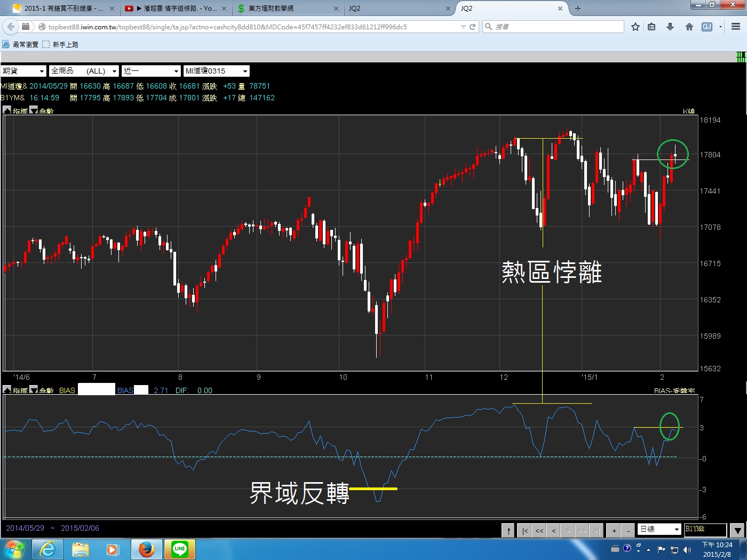This screenshot has height=560, width=747.
Task: Close the 東方理財教學網 tab
Action: pyautogui.click(x=336, y=9)
